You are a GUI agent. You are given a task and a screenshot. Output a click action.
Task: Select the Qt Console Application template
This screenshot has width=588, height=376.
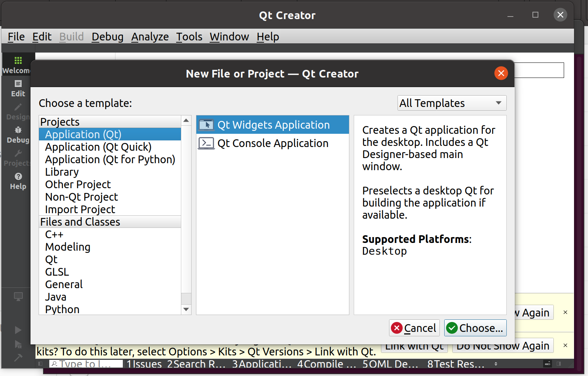tap(272, 143)
